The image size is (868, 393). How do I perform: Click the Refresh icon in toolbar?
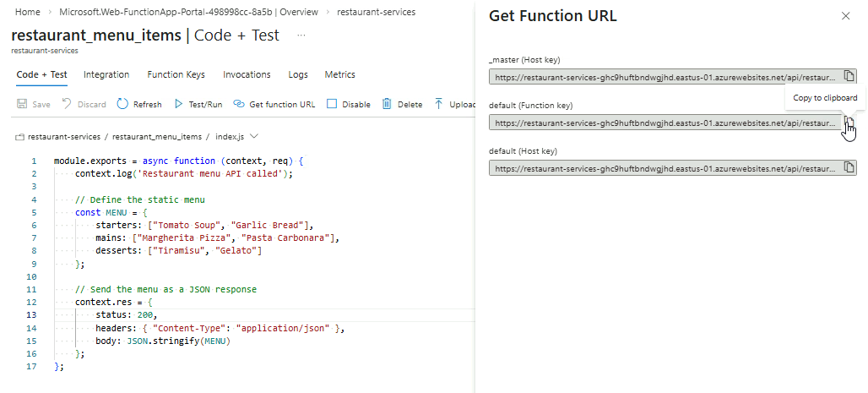[122, 105]
